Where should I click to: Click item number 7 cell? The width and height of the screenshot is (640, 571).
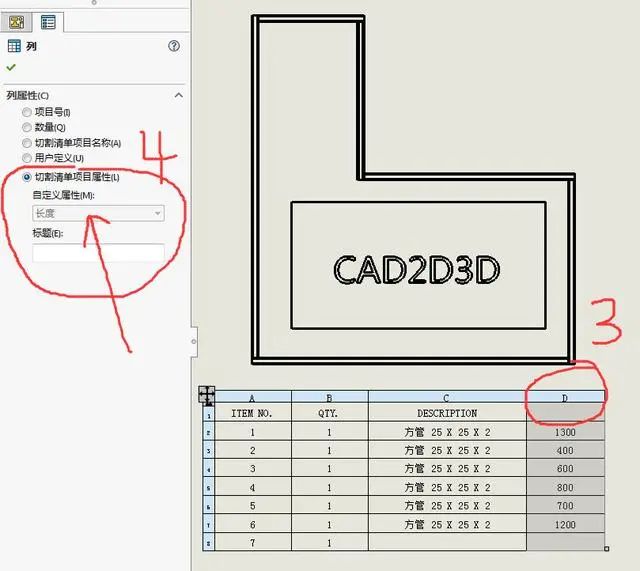click(253, 543)
